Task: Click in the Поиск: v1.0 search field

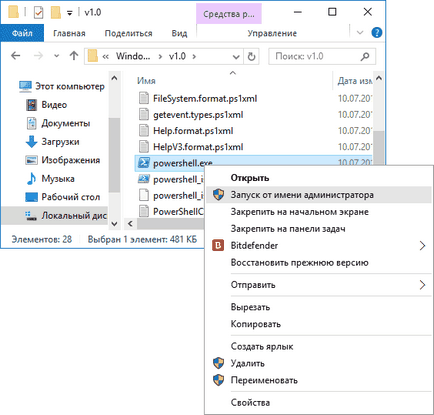Action: click(317, 57)
